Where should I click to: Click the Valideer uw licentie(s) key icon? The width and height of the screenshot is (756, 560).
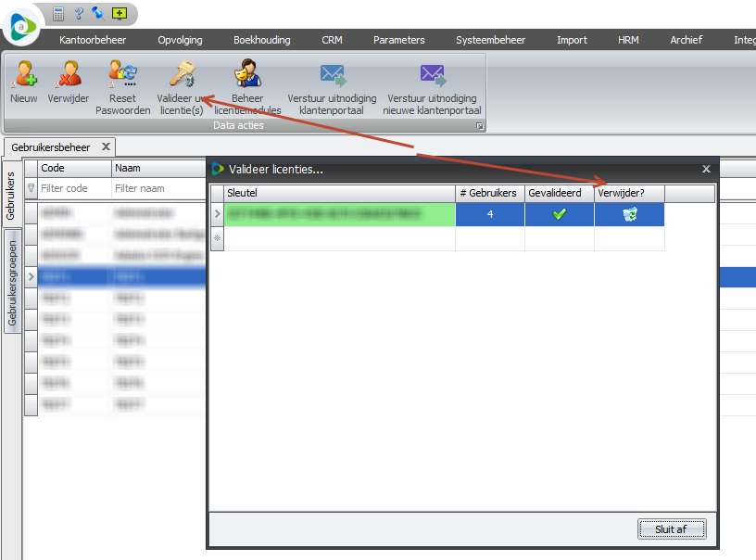[x=181, y=74]
